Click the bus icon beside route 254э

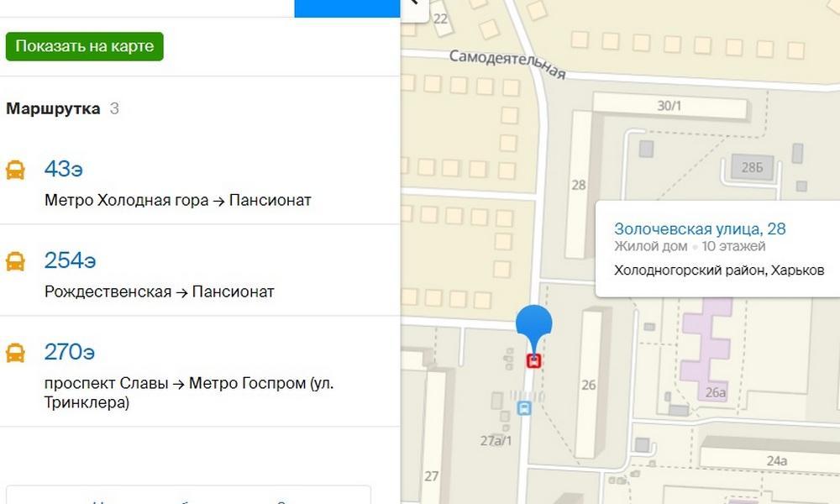pyautogui.click(x=15, y=261)
